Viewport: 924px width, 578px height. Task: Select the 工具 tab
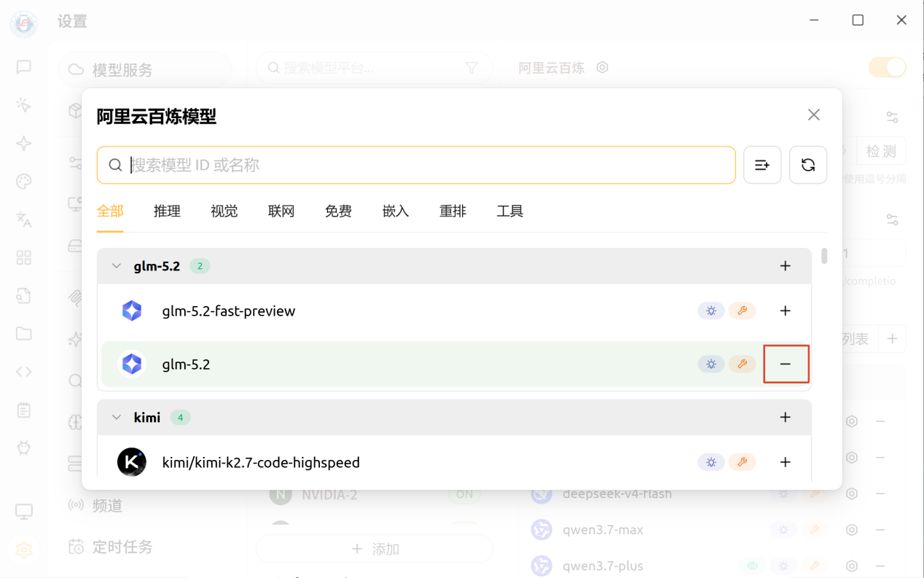point(510,211)
